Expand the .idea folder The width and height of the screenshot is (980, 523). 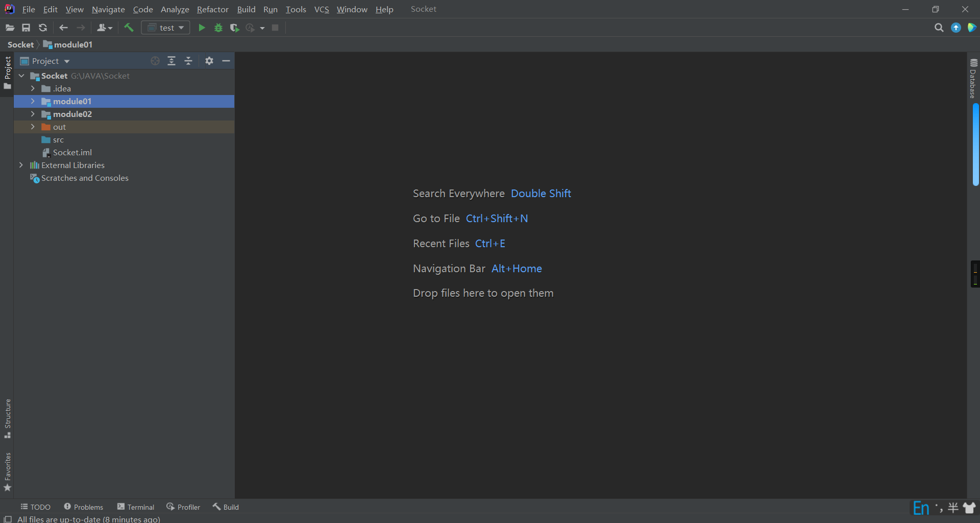coord(33,88)
